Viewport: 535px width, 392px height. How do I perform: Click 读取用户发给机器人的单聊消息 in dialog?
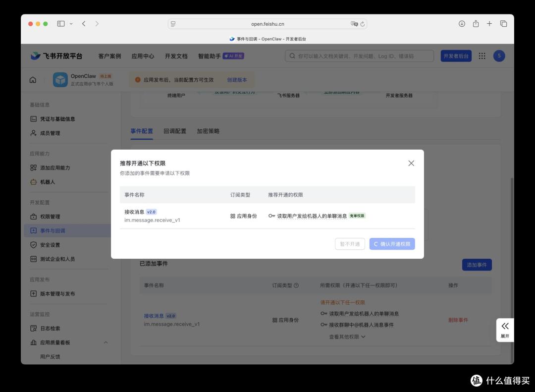(312, 216)
